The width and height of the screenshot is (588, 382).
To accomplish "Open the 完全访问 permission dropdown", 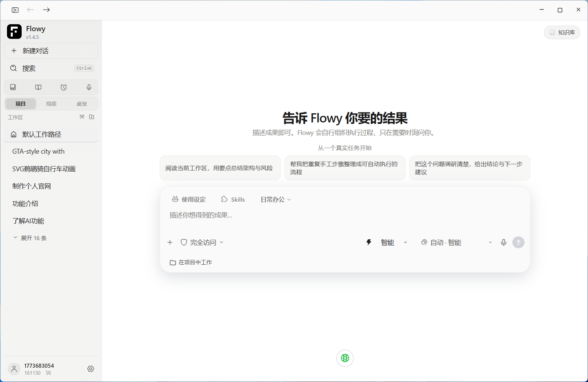I will click(x=202, y=242).
